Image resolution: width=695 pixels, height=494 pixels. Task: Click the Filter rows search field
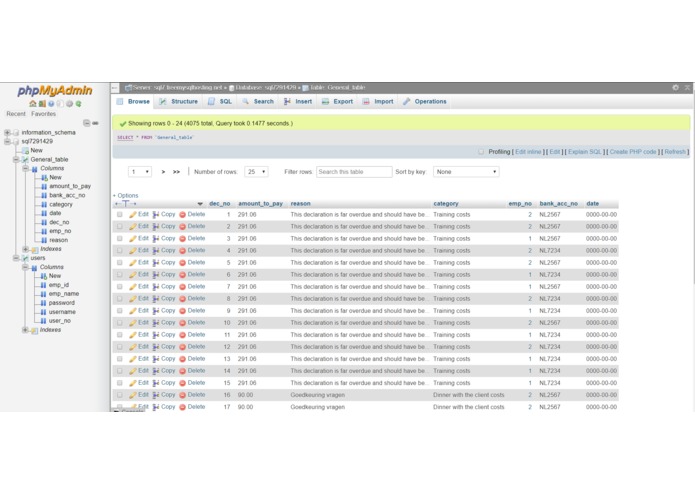click(x=354, y=172)
